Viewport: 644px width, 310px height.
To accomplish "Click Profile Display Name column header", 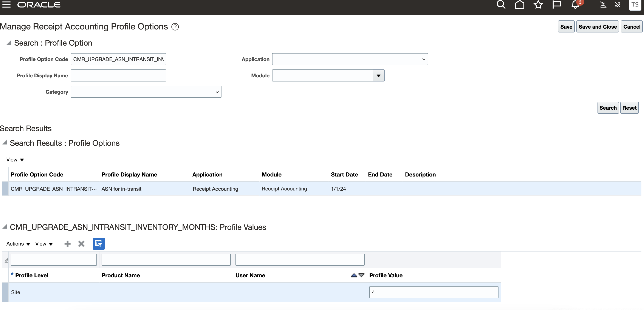I will point(129,175).
